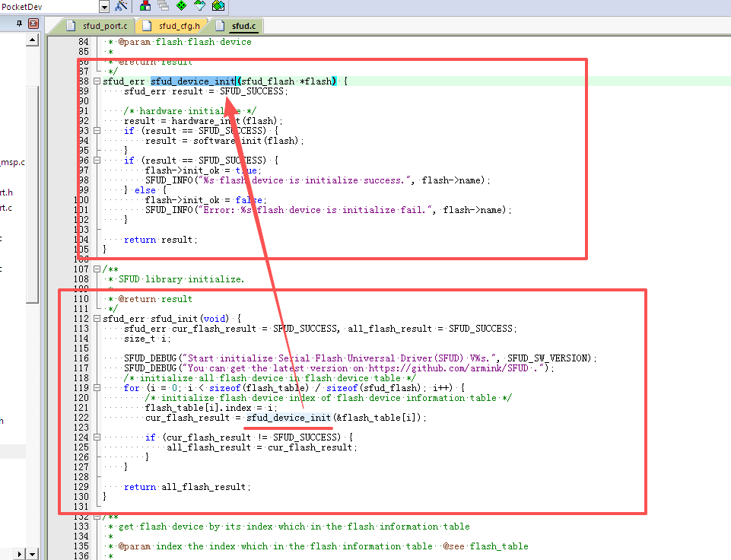Open the PocketDev target dropdown

[104, 7]
